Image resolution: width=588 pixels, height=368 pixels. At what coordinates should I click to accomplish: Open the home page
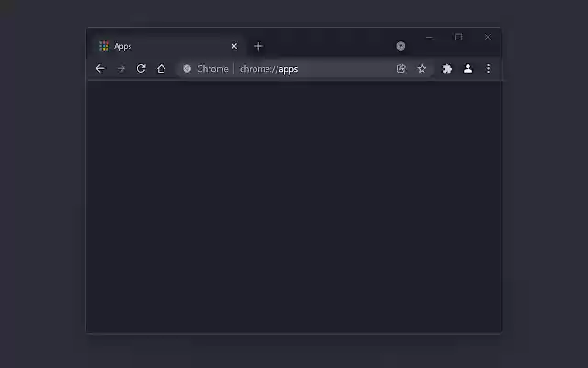click(162, 69)
